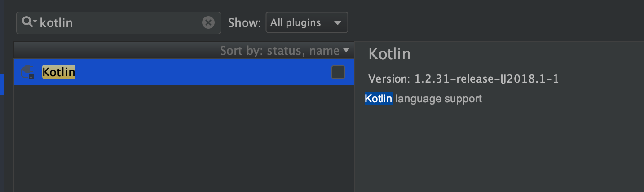Select the highlighted Kotlin name in list
Viewport: 644px width, 192px height.
(59, 72)
